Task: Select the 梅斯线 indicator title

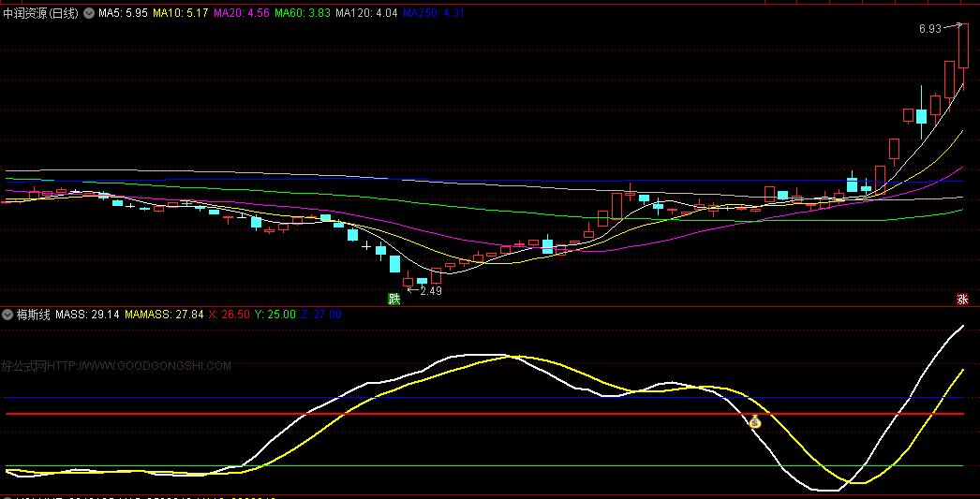Action: [33, 315]
